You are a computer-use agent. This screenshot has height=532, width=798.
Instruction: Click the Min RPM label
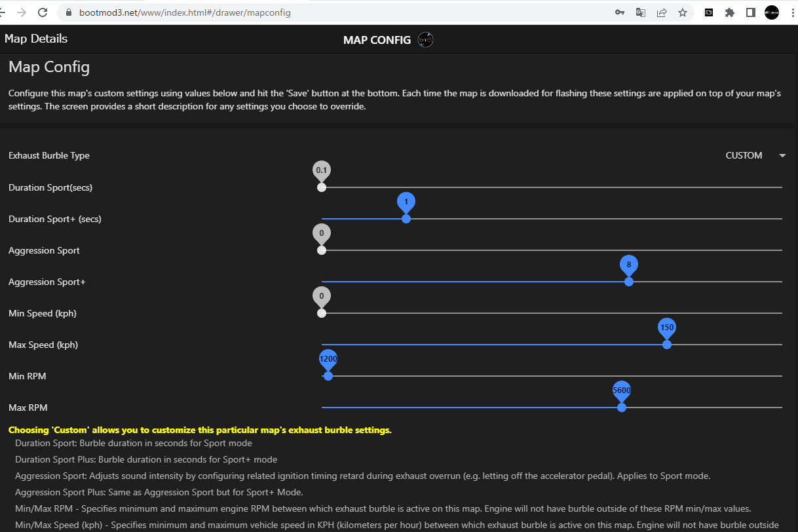click(x=28, y=376)
